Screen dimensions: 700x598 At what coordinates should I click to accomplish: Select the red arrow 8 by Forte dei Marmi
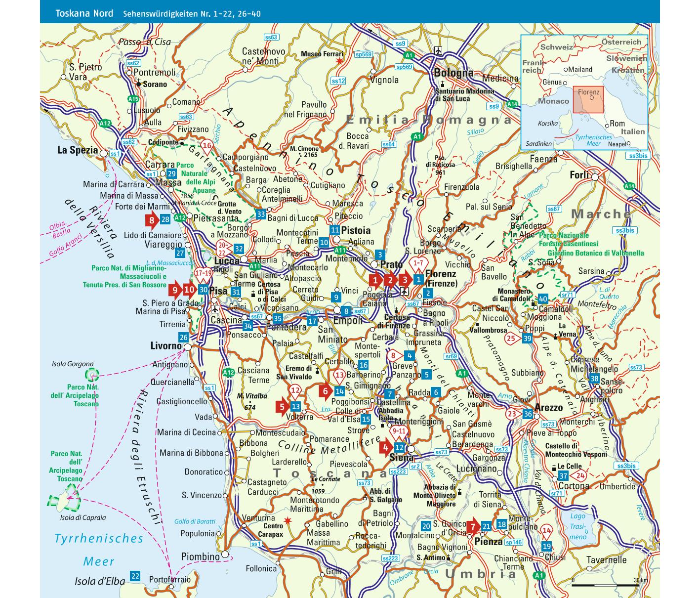[151, 220]
